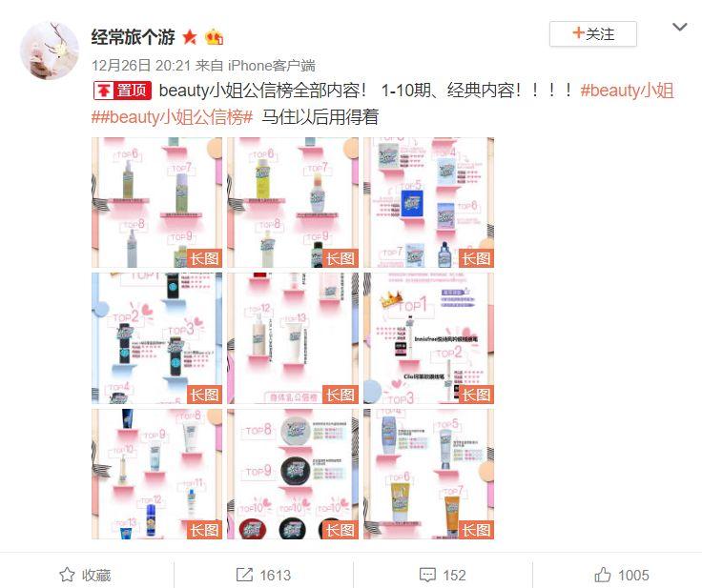Click the red star badge icon
This screenshot has height=588, width=702.
pyautogui.click(x=190, y=37)
